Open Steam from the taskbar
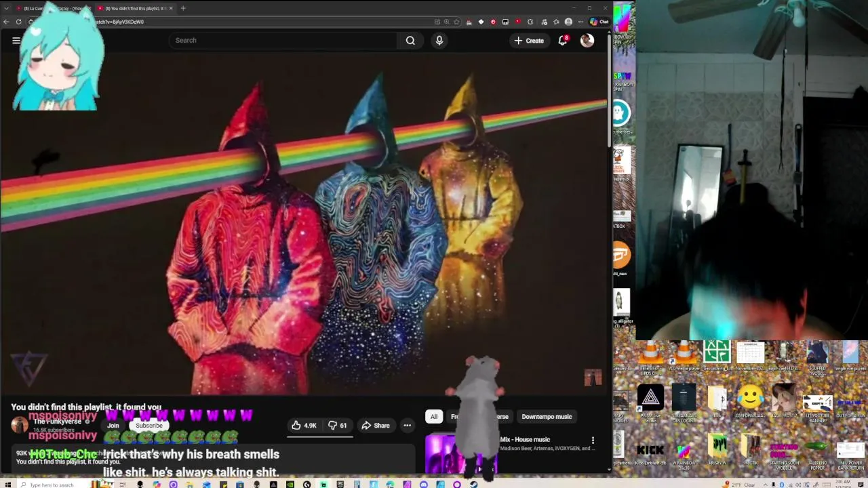The height and width of the screenshot is (488, 868). [x=473, y=484]
